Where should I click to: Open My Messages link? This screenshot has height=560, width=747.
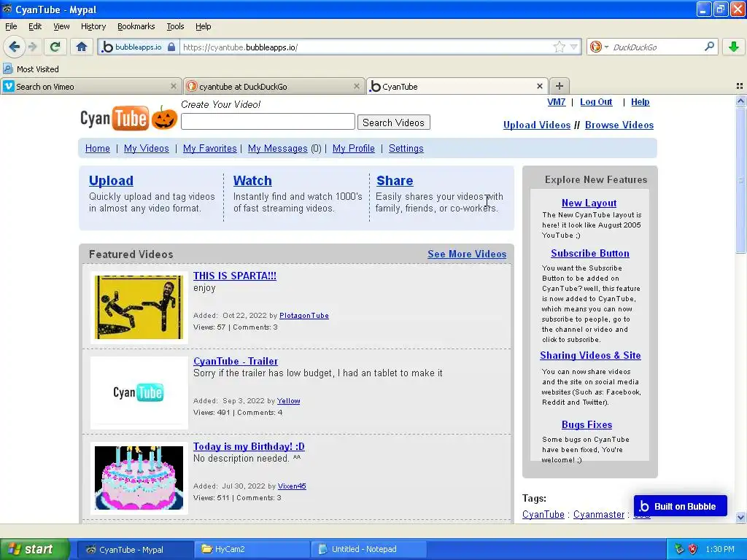[278, 148]
